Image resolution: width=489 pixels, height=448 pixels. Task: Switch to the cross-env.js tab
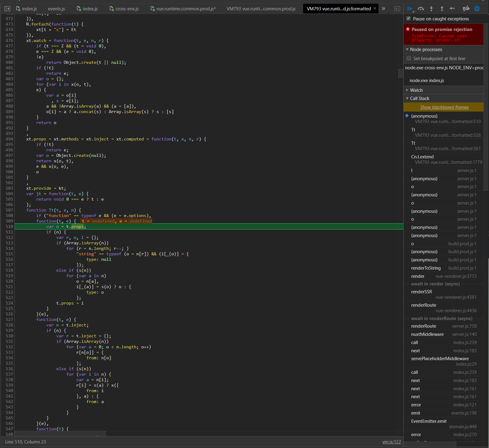[124, 9]
